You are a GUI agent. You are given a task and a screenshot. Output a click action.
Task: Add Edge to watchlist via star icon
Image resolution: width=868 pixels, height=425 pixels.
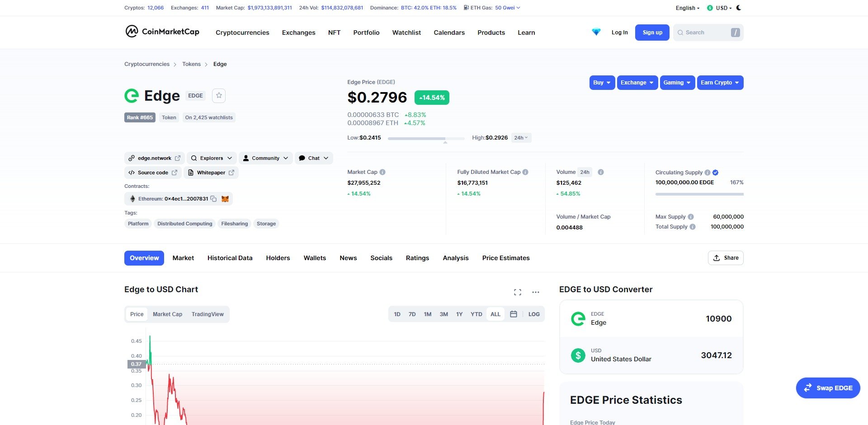pyautogui.click(x=219, y=95)
